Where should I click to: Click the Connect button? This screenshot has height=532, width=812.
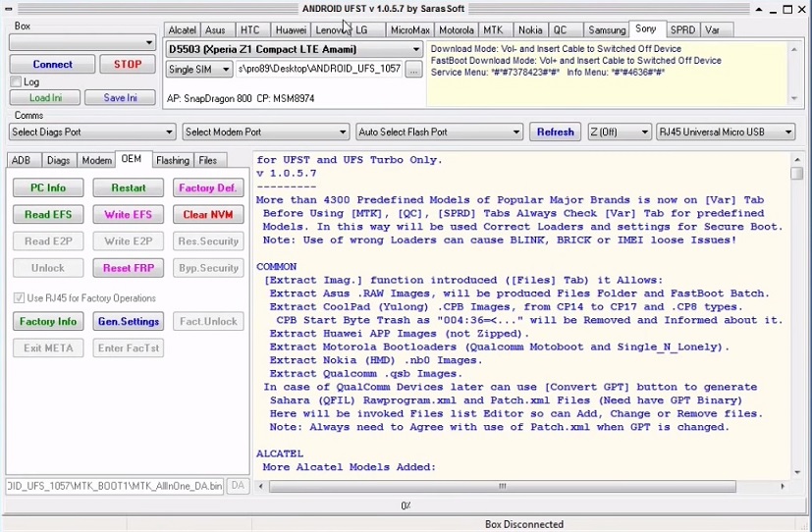click(x=52, y=64)
